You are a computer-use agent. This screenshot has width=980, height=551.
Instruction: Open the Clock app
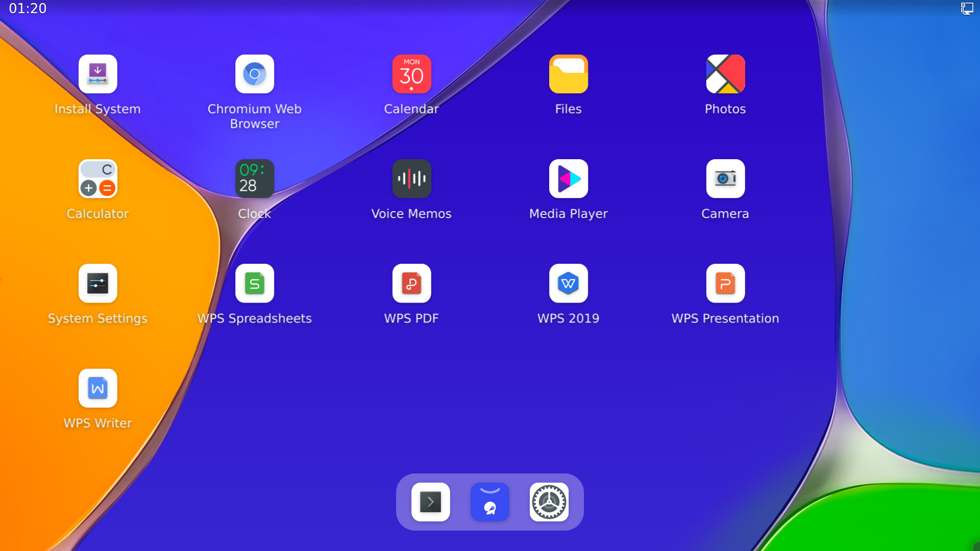pyautogui.click(x=254, y=179)
